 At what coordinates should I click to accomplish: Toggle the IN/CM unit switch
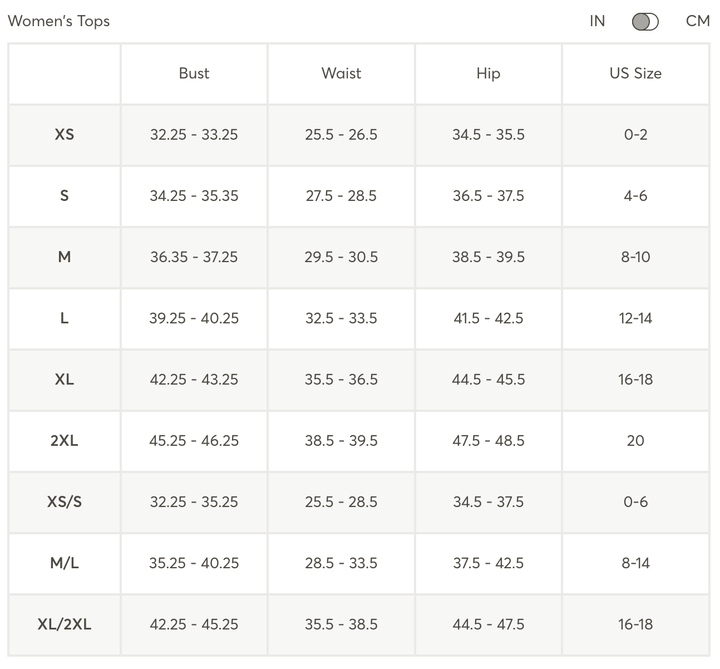pyautogui.click(x=645, y=21)
